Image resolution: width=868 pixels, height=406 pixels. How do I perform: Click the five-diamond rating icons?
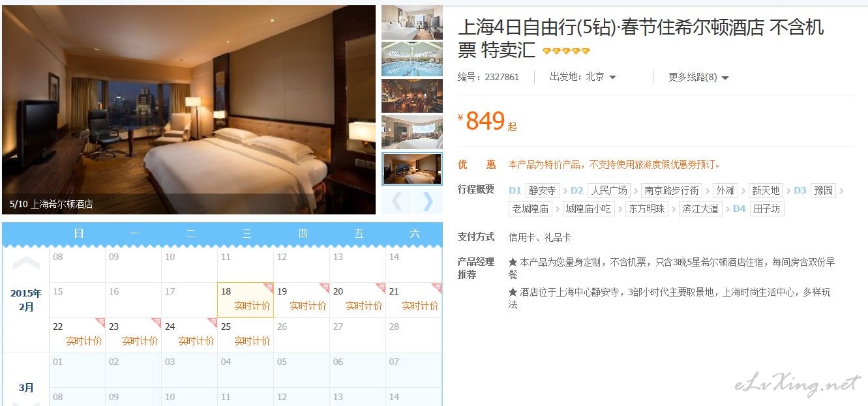pyautogui.click(x=566, y=51)
